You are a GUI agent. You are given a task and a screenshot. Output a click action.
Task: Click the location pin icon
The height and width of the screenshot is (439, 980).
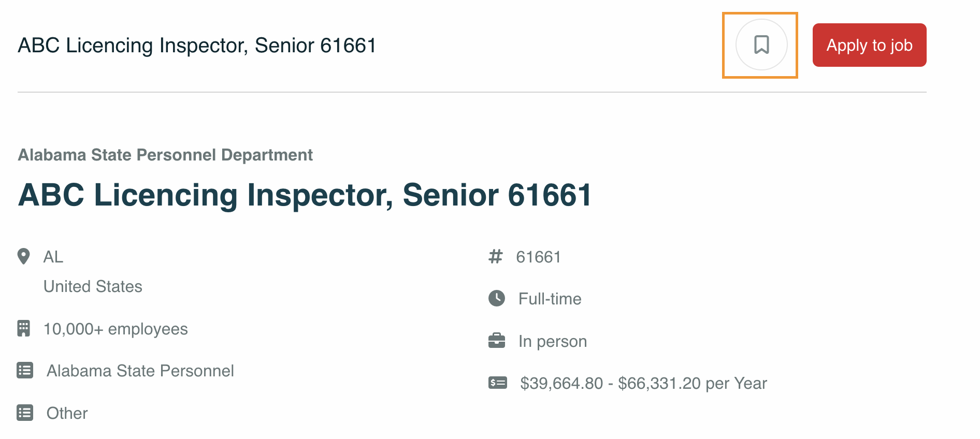23,256
